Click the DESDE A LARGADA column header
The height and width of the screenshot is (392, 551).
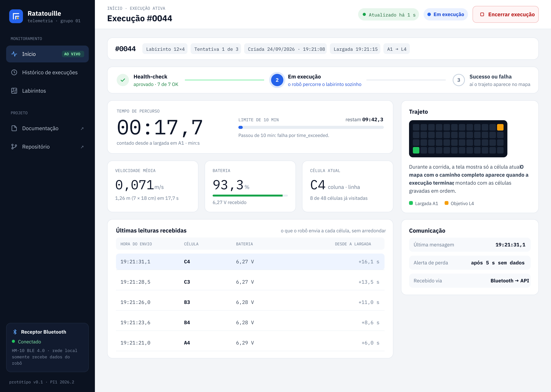pyautogui.click(x=353, y=244)
